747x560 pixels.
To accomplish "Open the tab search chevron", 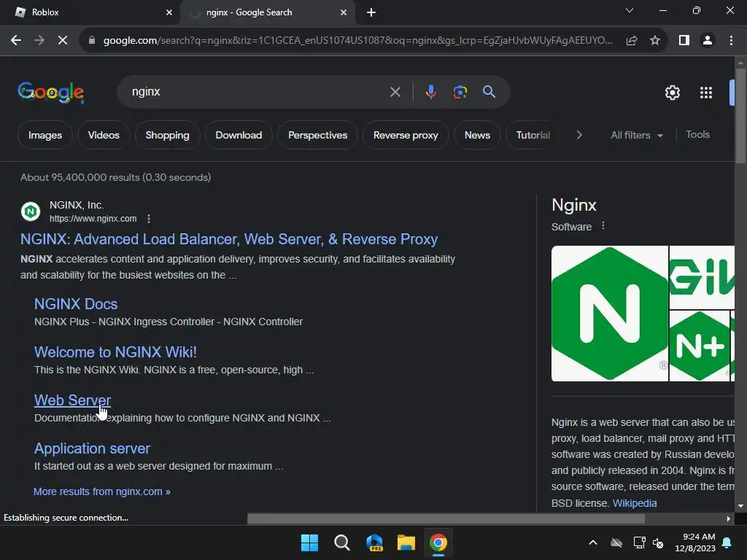I will (630, 10).
